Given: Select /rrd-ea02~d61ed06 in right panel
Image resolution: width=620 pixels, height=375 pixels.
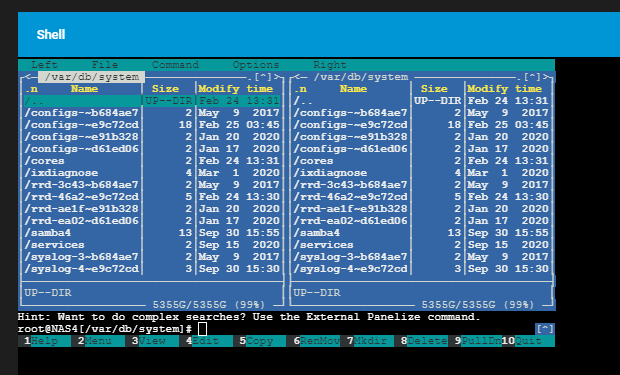Looking at the screenshot, I should coord(421,221).
